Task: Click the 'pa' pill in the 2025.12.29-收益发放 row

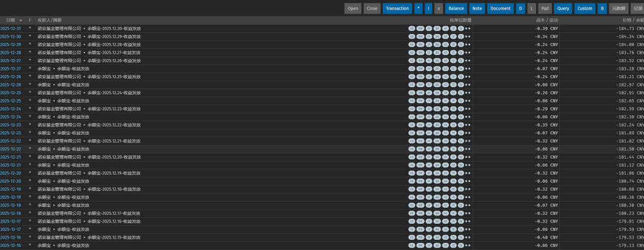Action: pos(437,36)
